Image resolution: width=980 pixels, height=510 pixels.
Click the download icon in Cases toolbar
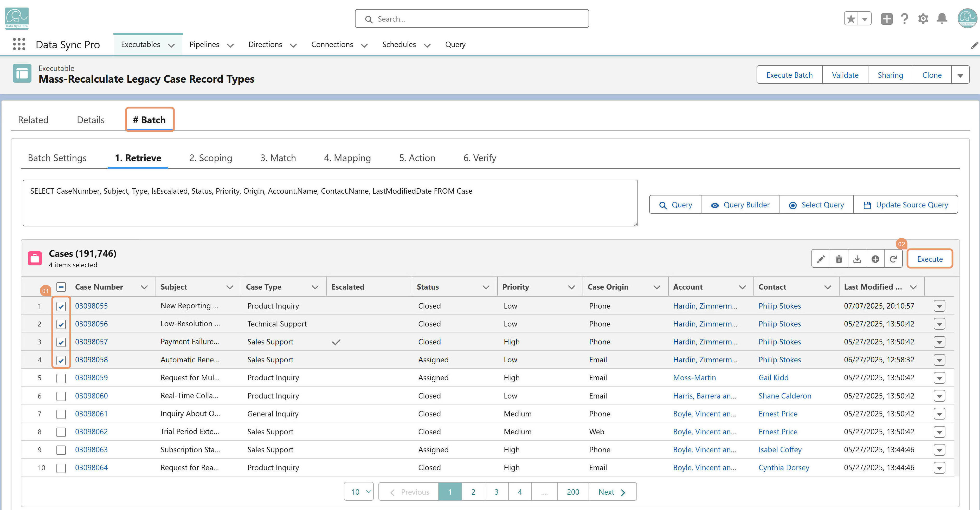(857, 259)
